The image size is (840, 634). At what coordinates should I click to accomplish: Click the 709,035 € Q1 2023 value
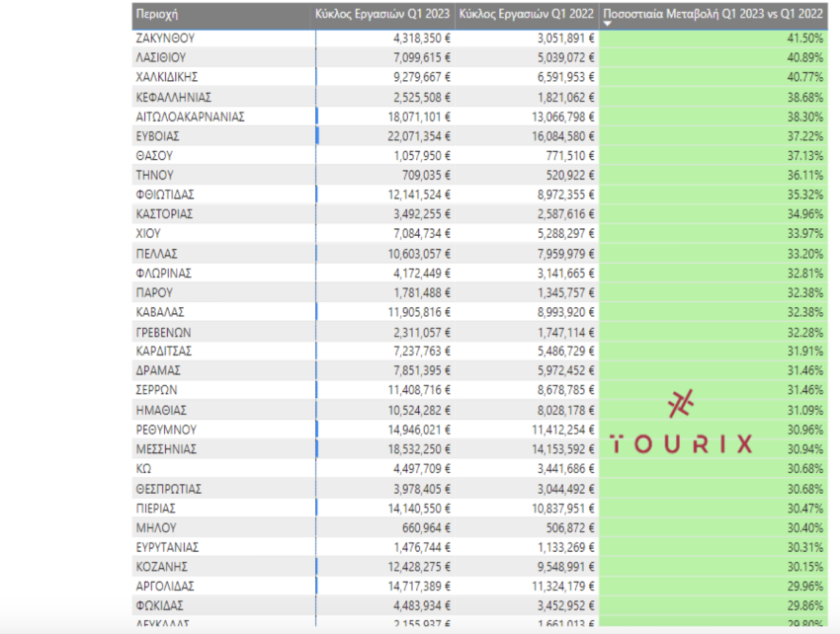click(x=427, y=175)
